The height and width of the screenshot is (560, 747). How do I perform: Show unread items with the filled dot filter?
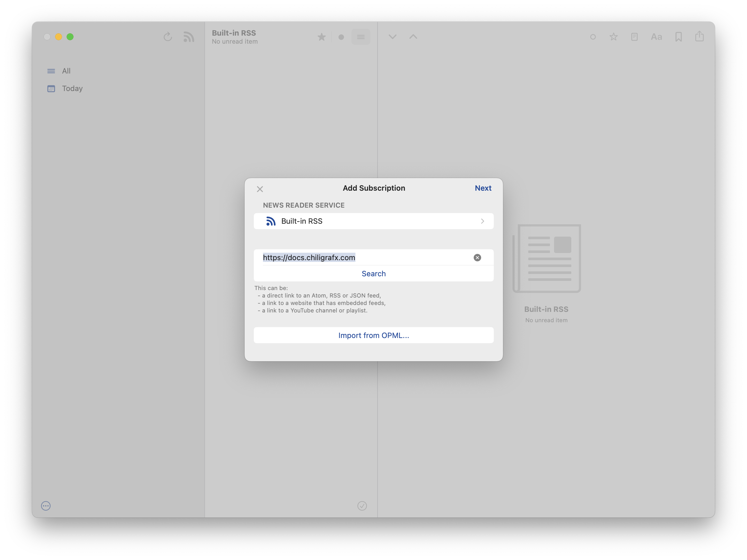341,37
